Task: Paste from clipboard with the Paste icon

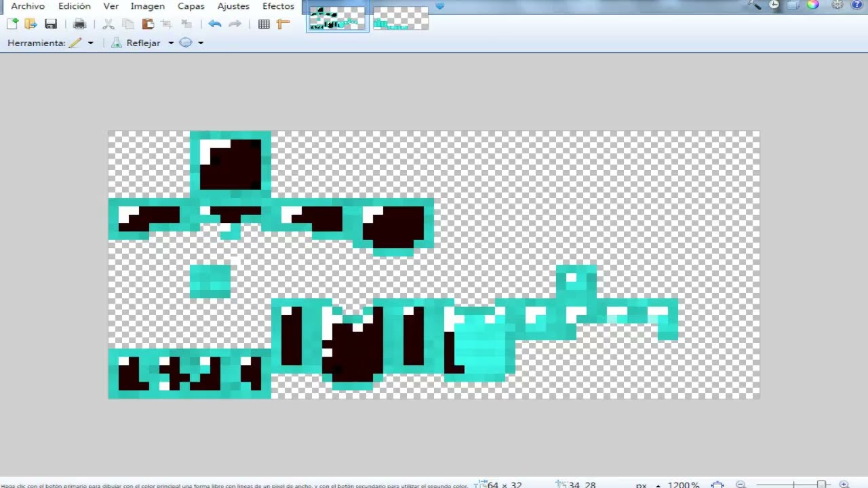Action: click(x=147, y=24)
